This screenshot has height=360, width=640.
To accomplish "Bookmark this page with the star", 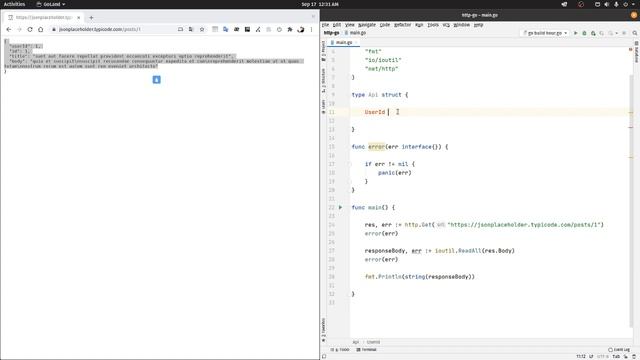I will (202, 29).
